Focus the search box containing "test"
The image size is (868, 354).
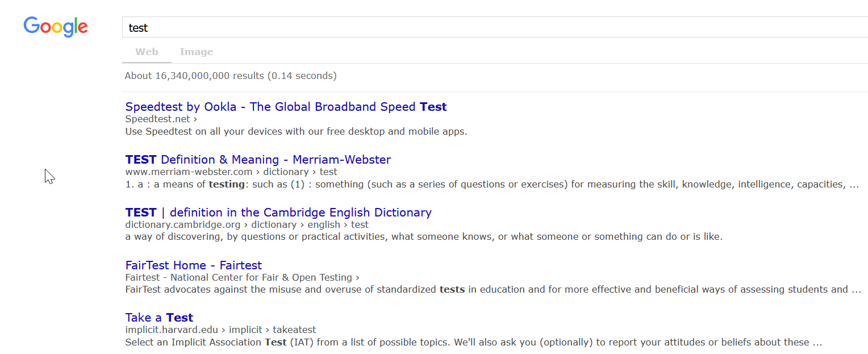[495, 27]
